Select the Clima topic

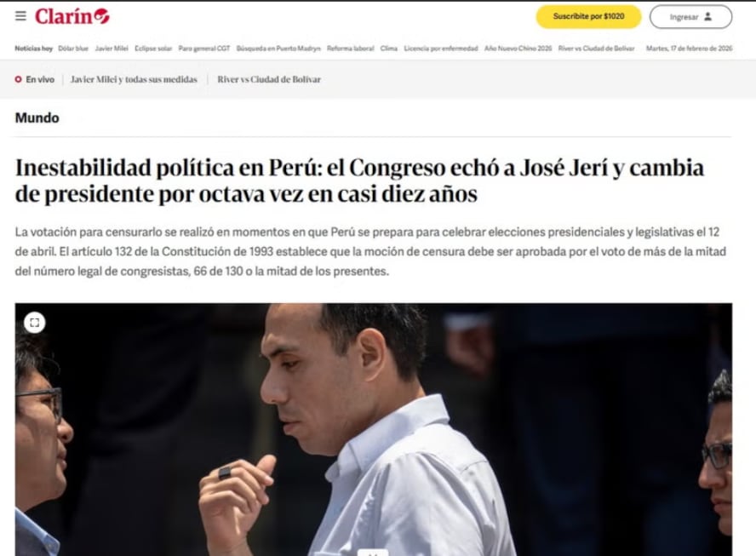pyautogui.click(x=388, y=49)
